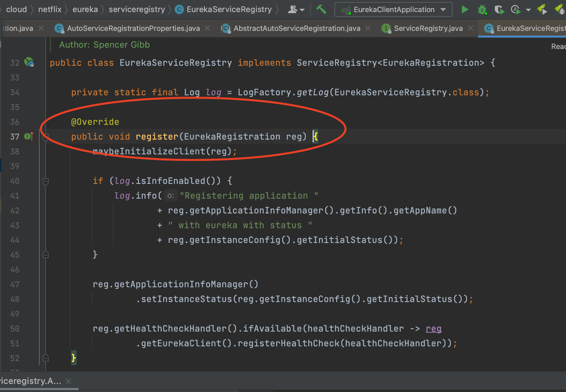Click the o: parameter hint in log.info
This screenshot has height=392, width=566.
click(171, 196)
